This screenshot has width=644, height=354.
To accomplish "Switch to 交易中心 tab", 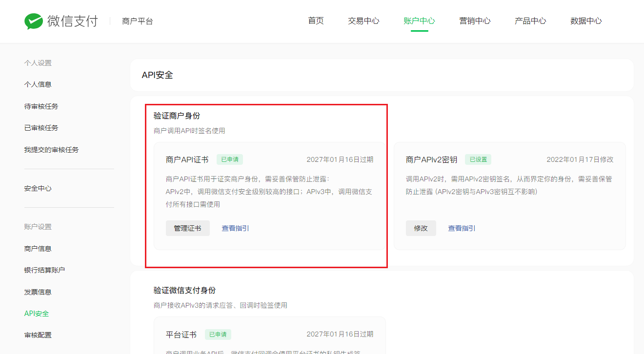I will tap(363, 21).
